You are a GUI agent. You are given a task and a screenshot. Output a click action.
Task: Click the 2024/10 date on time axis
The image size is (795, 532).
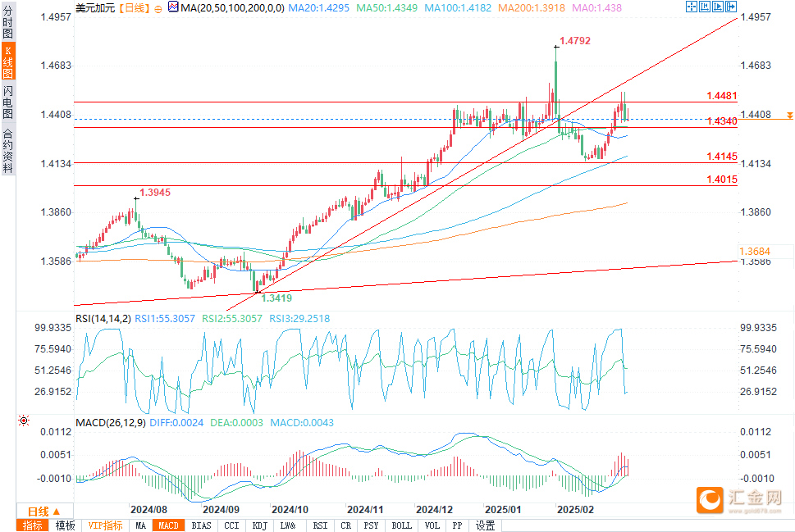(x=290, y=510)
